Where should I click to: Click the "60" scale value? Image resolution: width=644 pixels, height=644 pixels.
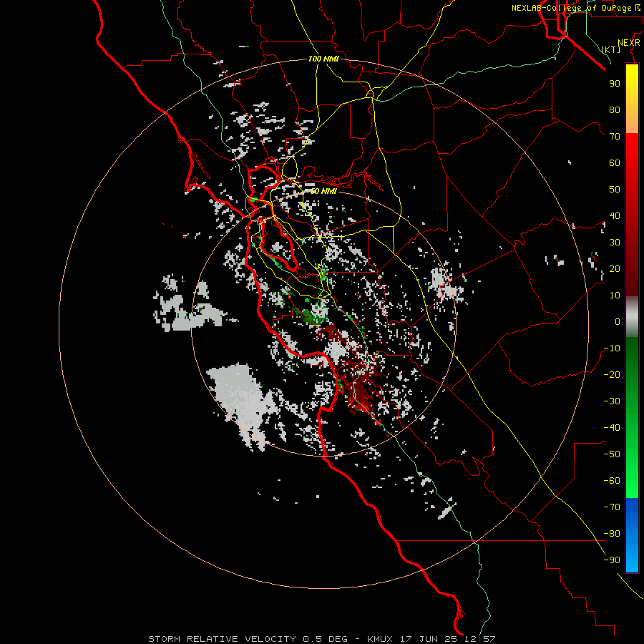(615, 162)
